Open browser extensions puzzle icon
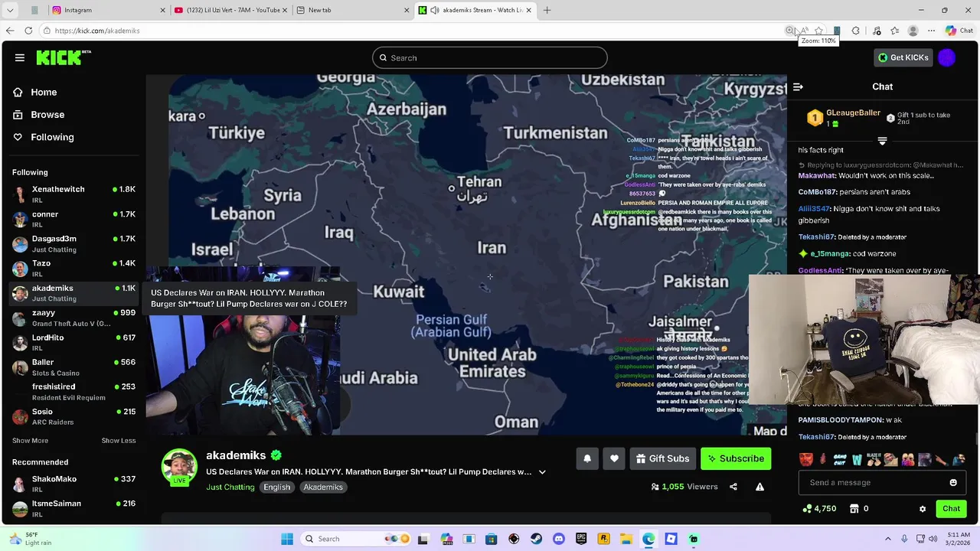 (856, 31)
